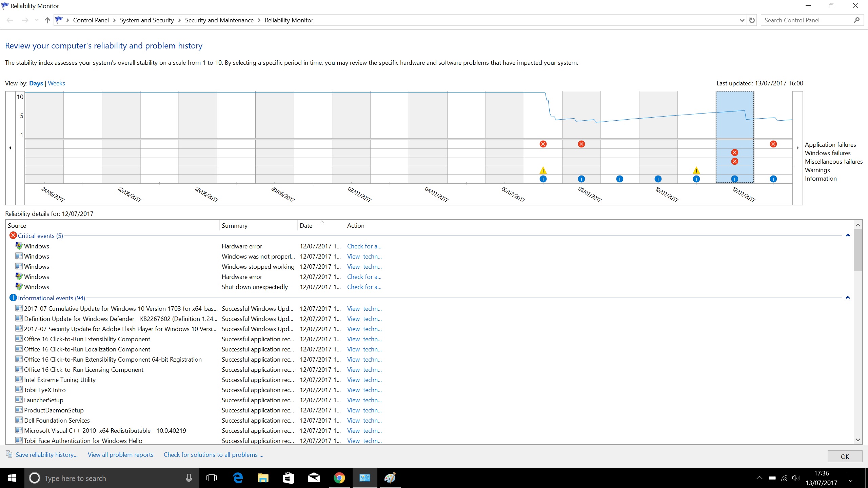
Task: Click the OK button
Action: (845, 456)
